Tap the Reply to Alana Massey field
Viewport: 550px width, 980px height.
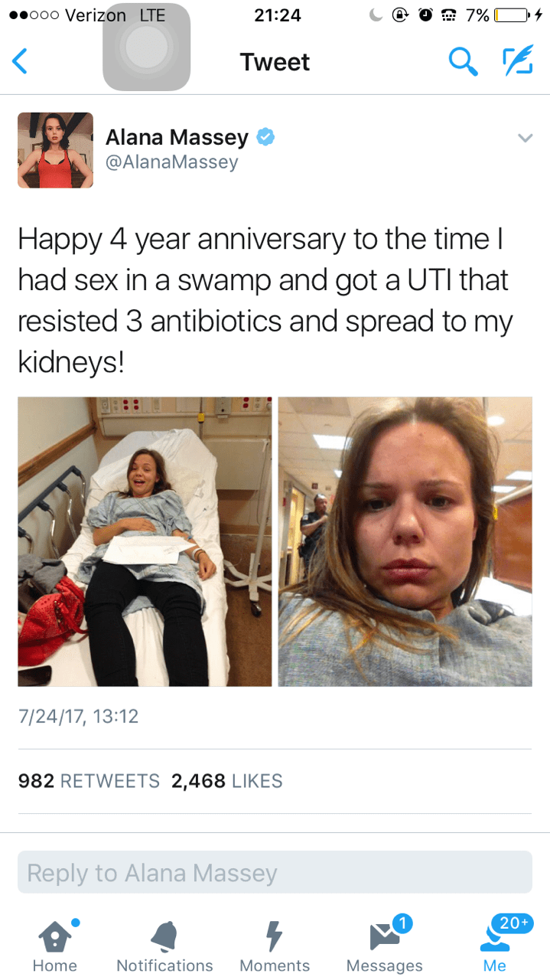click(x=275, y=872)
